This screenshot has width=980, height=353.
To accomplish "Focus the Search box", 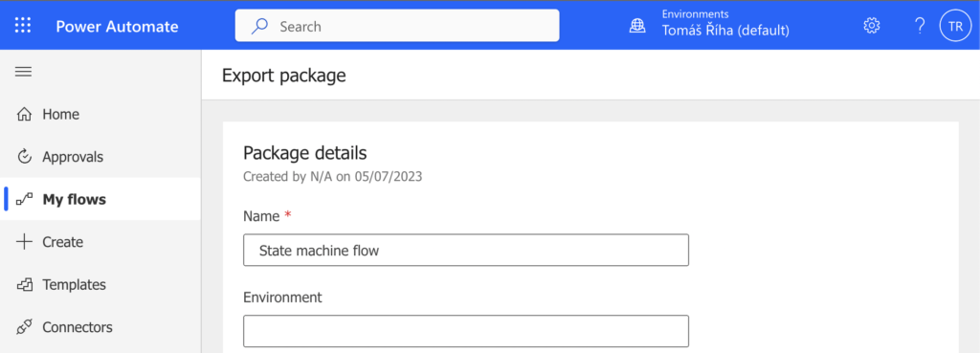I will tap(397, 26).
